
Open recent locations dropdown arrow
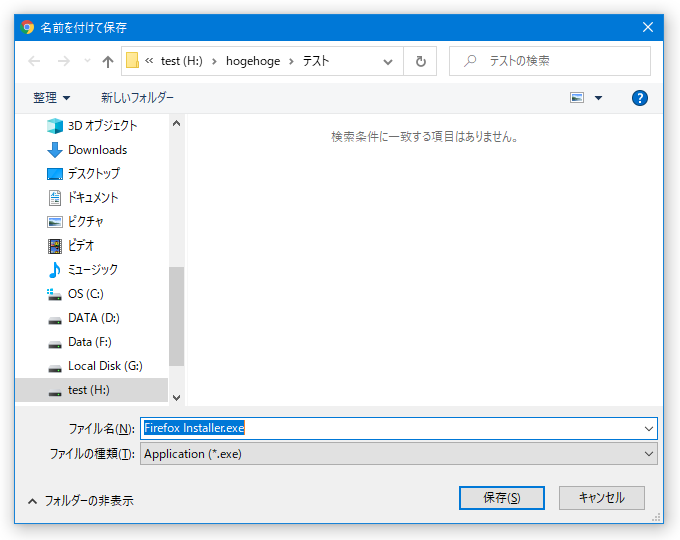point(87,61)
